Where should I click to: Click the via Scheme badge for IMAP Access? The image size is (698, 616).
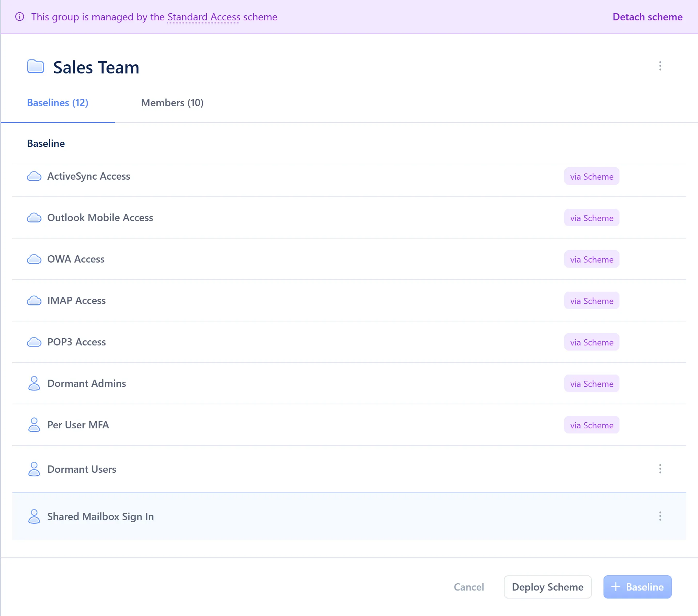592,301
